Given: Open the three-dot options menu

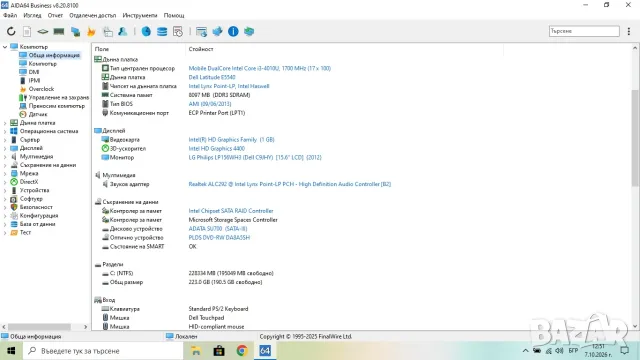Looking at the screenshot, I should pos(629,31).
